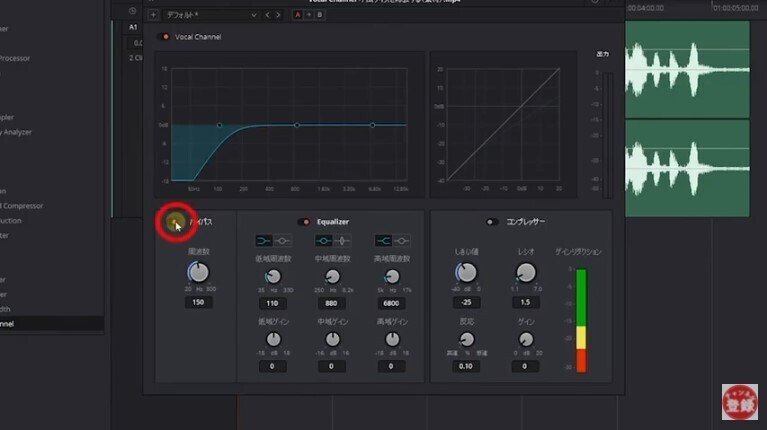This screenshot has width=767, height=430.
Task: Click the レシオ ratio knob
Action: pyautogui.click(x=526, y=272)
